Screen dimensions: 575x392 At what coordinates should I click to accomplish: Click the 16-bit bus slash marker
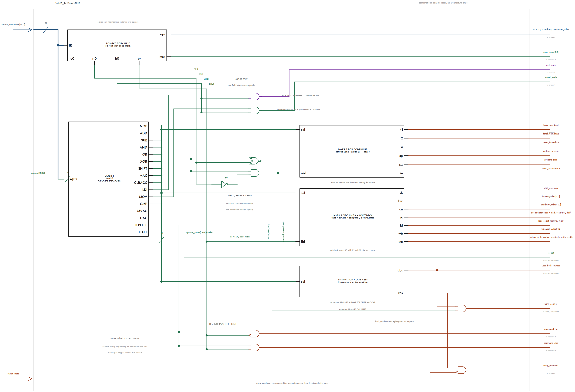tap(46, 30)
